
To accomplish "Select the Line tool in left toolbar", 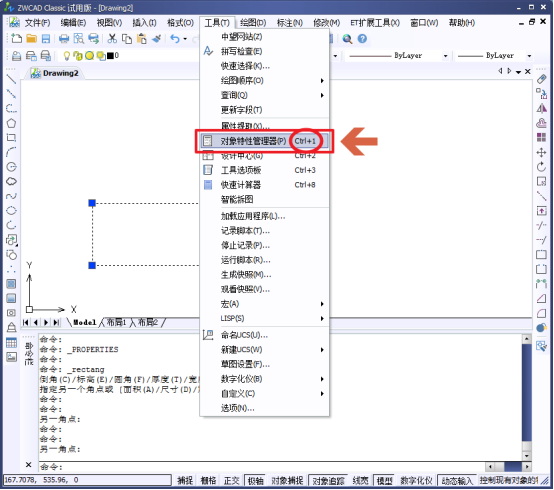I will coord(11,79).
